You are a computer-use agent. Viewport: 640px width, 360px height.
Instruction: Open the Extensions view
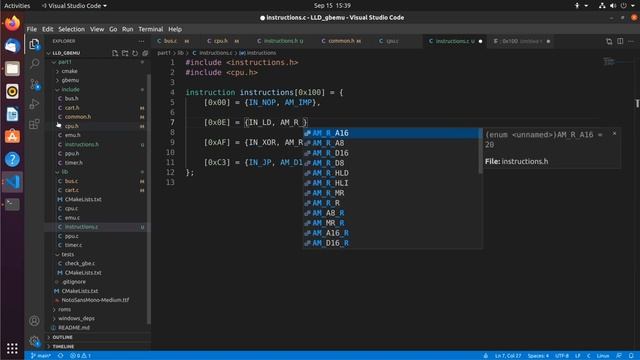coord(35,124)
